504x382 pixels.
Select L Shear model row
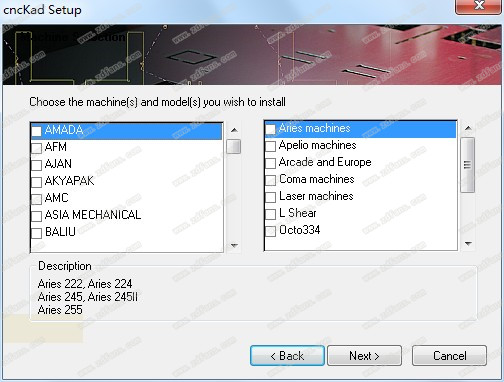tap(360, 213)
